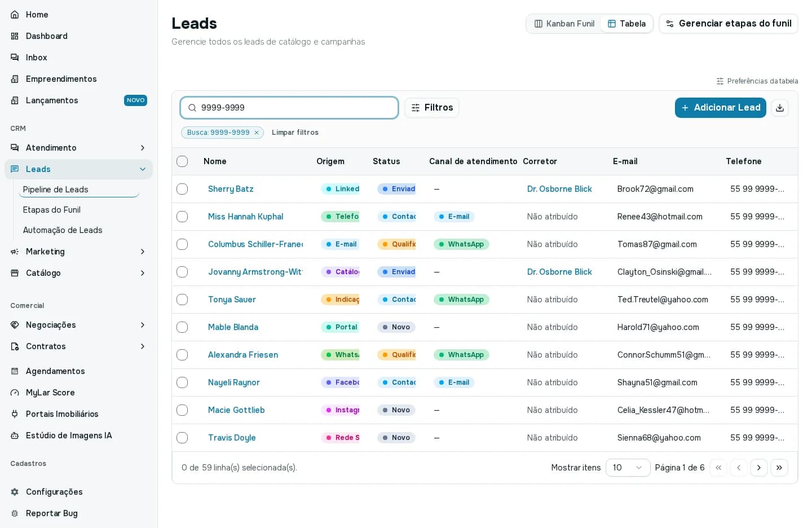This screenshot has width=812, height=528.
Task: Switch to Kanban Funil view
Action: [564, 24]
